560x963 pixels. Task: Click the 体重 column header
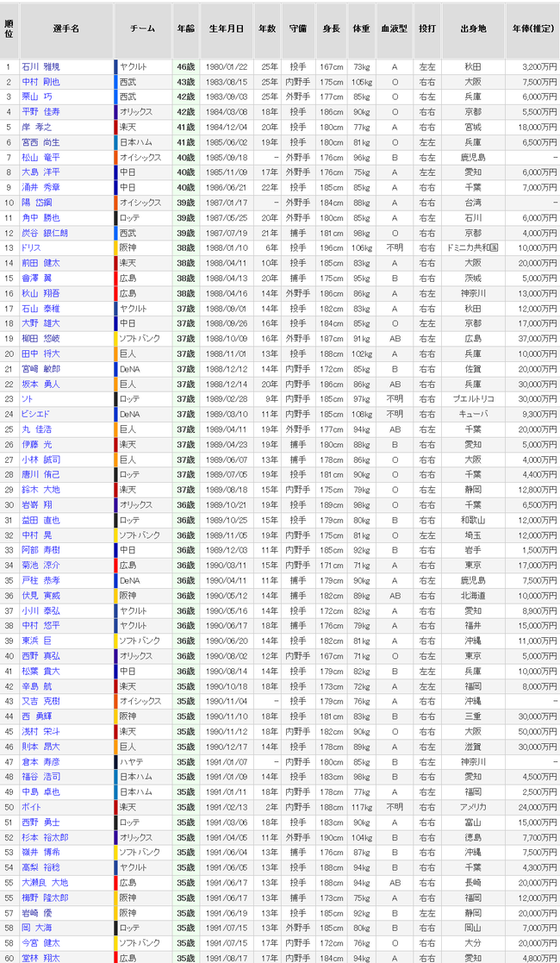point(362,28)
